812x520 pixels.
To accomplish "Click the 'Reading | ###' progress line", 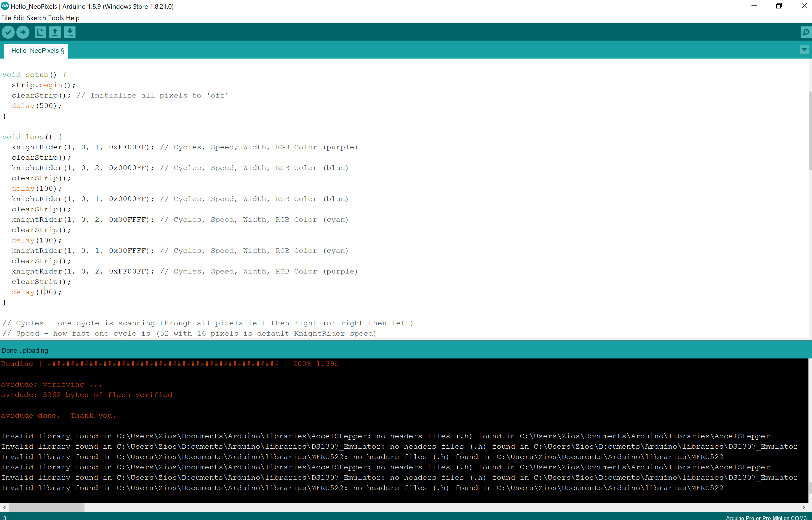I will click(x=170, y=364).
